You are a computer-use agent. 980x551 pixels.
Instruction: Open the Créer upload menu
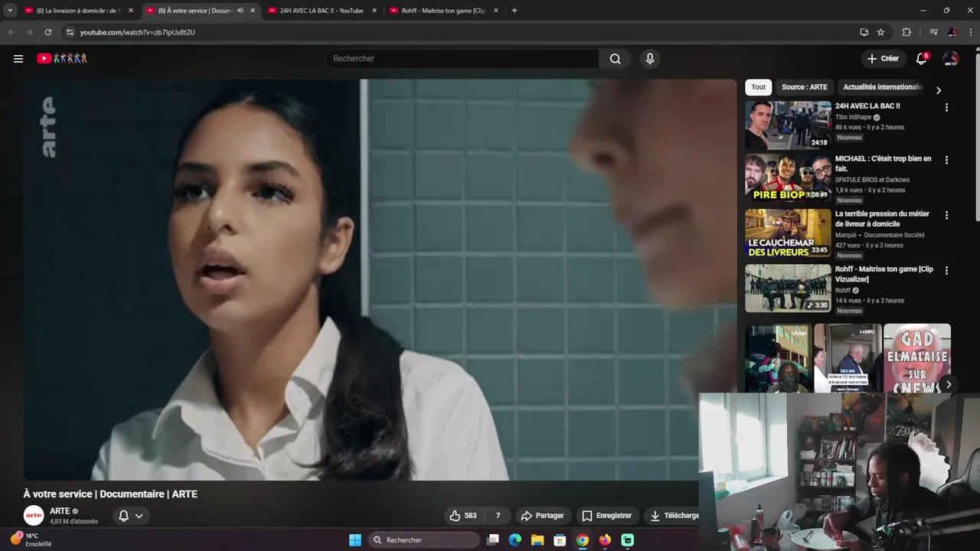click(883, 58)
